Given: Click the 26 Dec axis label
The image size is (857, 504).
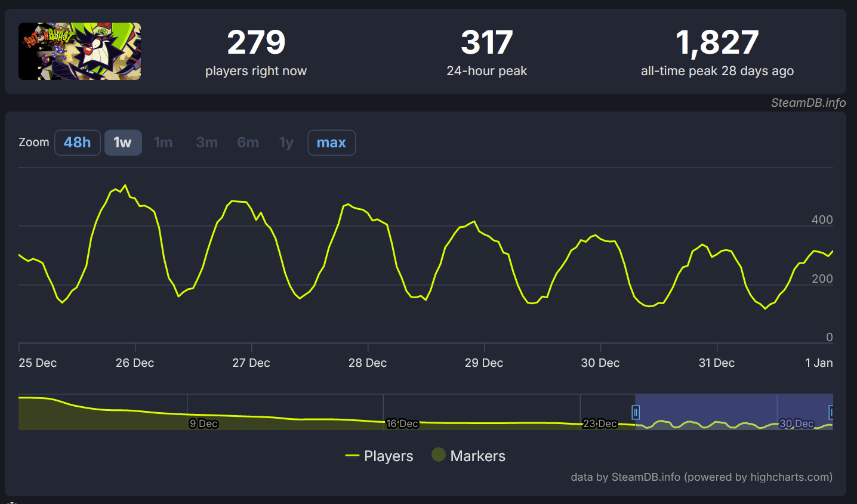Looking at the screenshot, I should pyautogui.click(x=135, y=363).
